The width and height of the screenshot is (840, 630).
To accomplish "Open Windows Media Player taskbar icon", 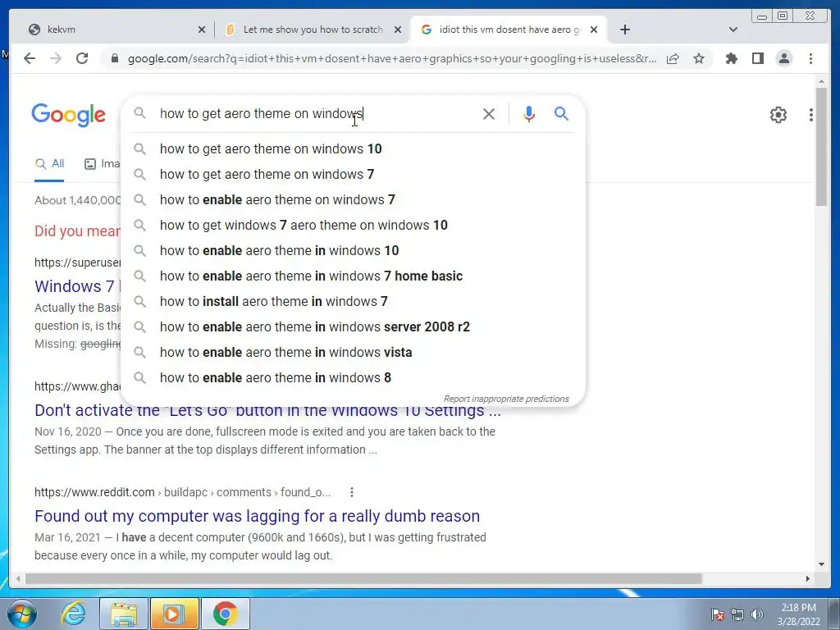I will tap(174, 614).
